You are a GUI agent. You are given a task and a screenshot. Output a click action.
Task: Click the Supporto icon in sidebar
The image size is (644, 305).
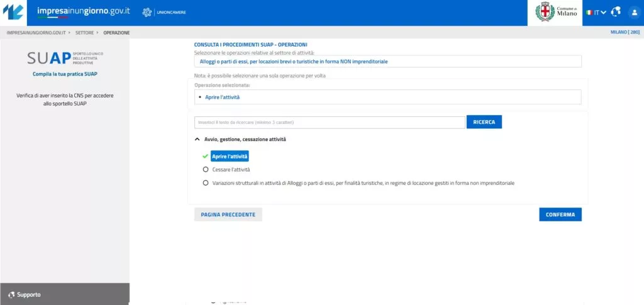click(11, 294)
